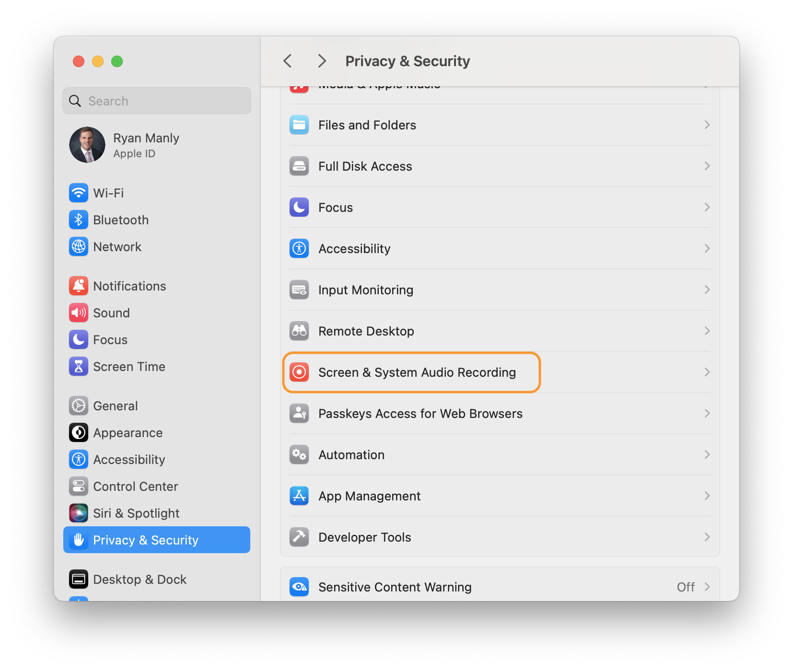
Task: Click the Automation gears icon
Action: [x=299, y=455]
